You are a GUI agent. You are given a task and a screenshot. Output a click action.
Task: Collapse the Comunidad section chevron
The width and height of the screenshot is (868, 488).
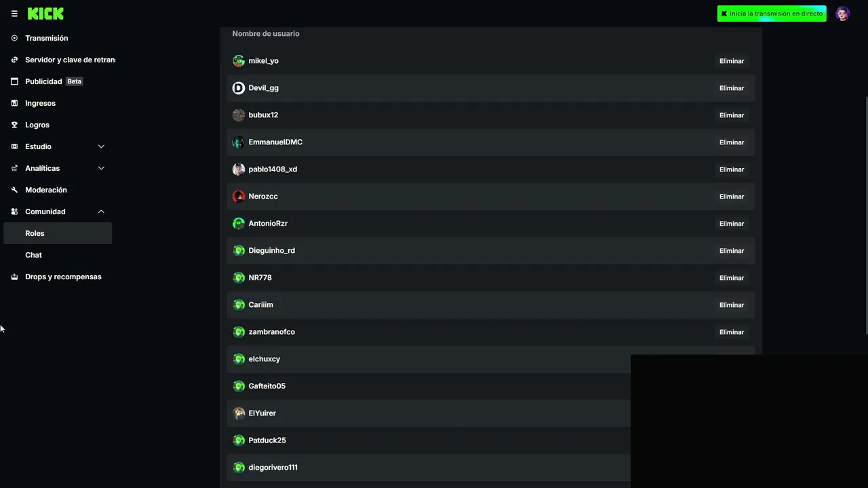(x=101, y=211)
